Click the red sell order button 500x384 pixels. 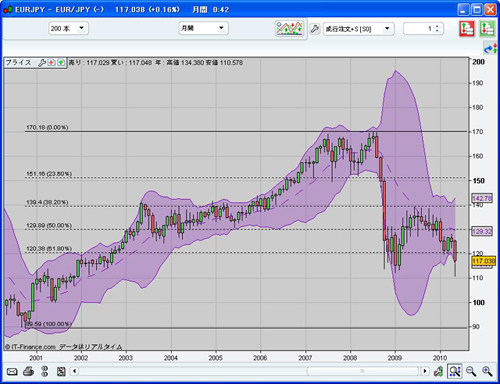click(x=467, y=29)
